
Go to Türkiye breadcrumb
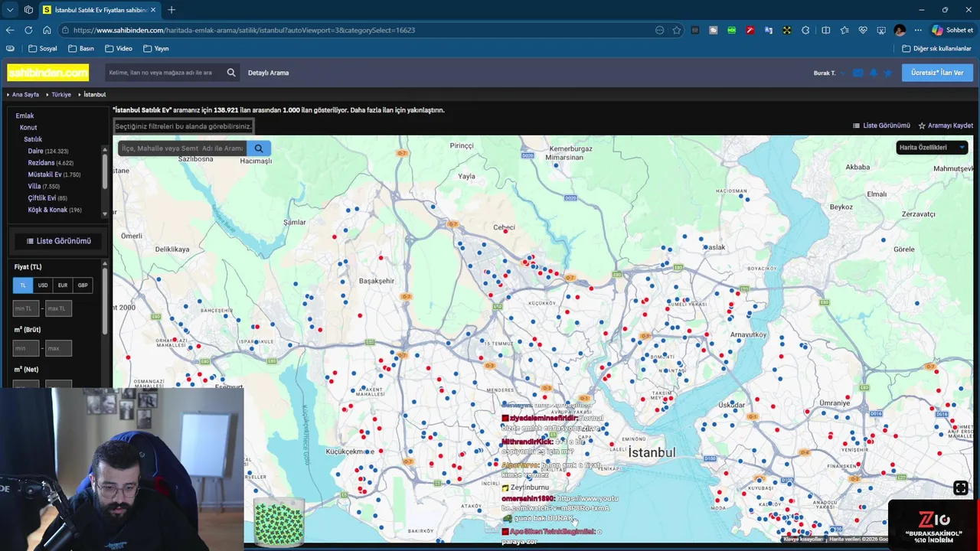click(x=61, y=95)
